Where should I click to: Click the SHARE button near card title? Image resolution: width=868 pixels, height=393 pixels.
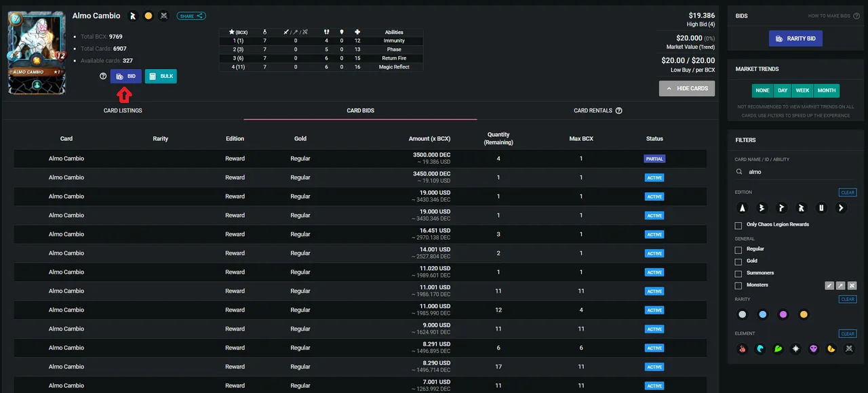click(x=191, y=16)
